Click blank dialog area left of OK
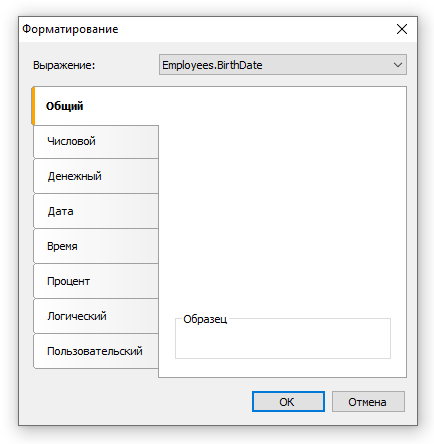This screenshot has width=434, height=444. pos(140,402)
